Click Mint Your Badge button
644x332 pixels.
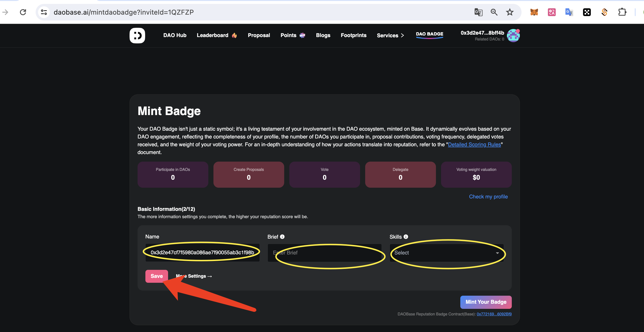[486, 302]
